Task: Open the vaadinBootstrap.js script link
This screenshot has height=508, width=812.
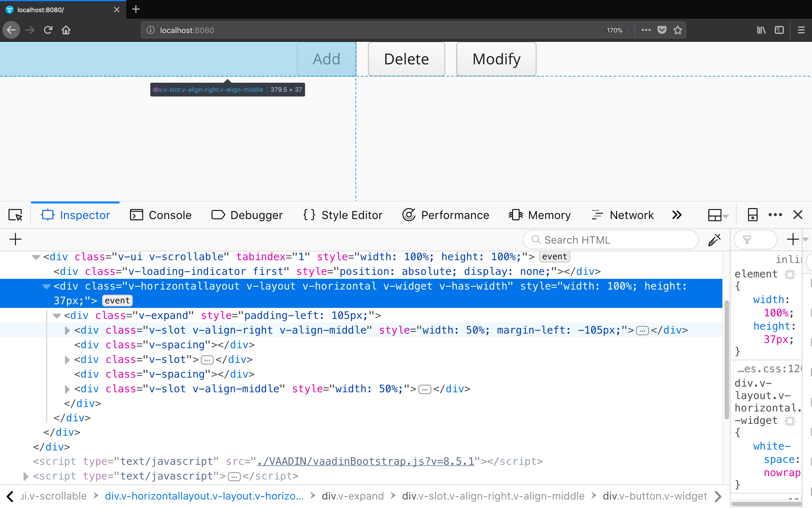Action: (x=365, y=461)
